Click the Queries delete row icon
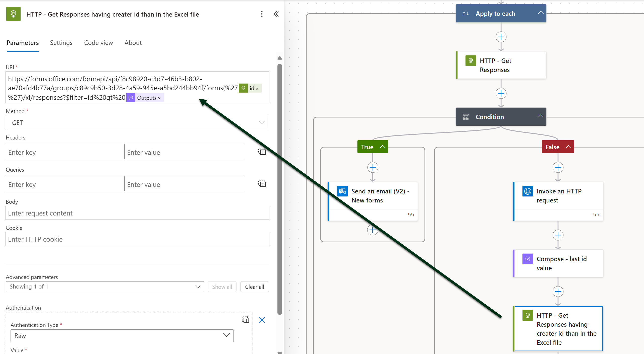 pyautogui.click(x=262, y=184)
